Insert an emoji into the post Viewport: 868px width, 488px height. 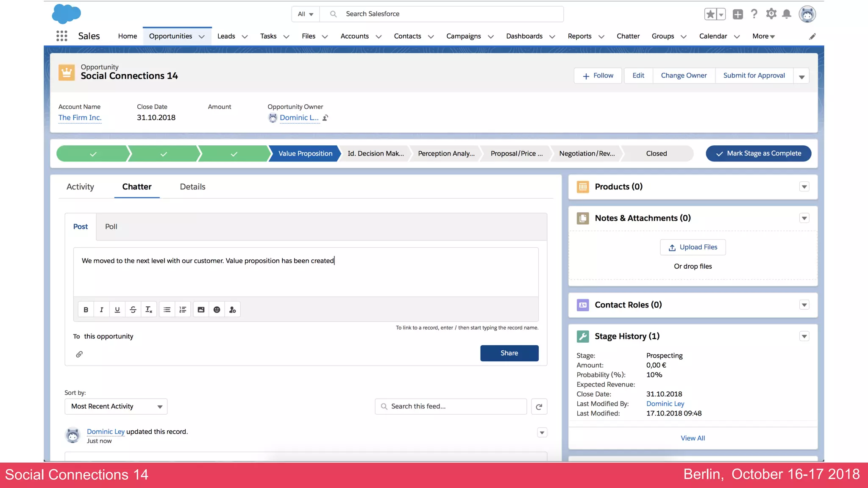pos(217,310)
